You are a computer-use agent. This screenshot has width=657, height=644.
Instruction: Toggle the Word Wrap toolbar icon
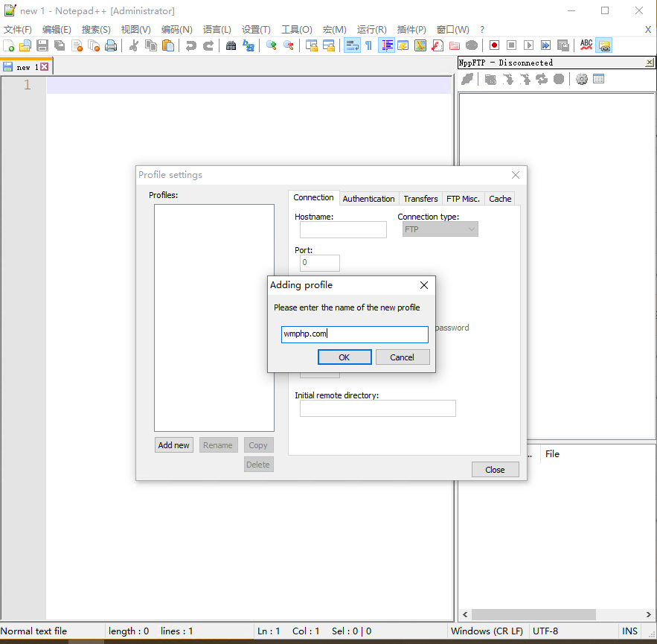pos(352,45)
